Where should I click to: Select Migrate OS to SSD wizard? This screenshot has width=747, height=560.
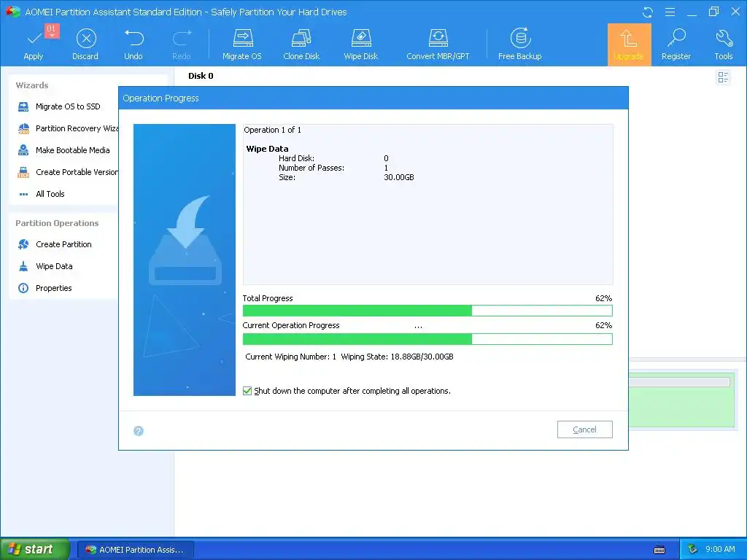point(58,106)
